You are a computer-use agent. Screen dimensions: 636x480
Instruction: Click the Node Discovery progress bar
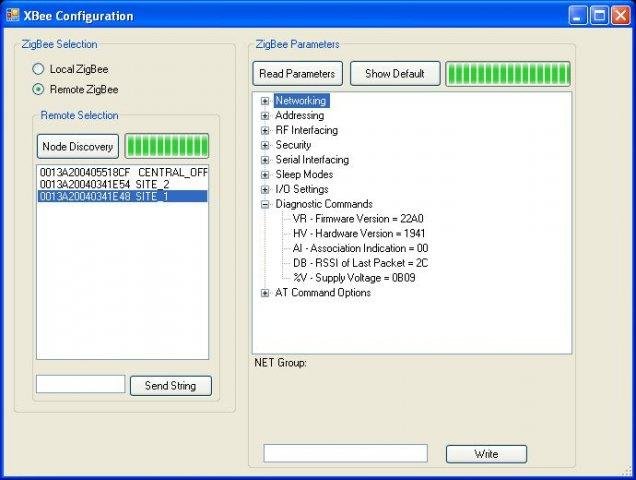pos(167,146)
